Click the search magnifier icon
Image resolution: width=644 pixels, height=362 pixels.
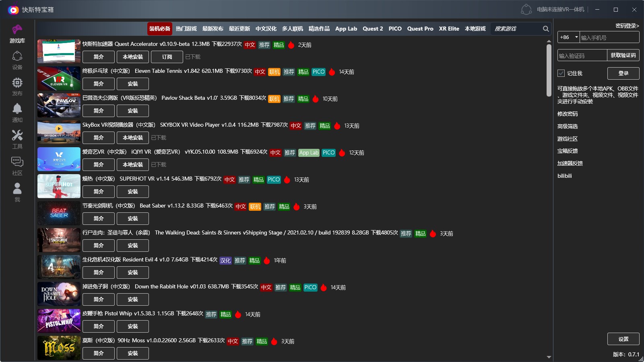pyautogui.click(x=546, y=29)
